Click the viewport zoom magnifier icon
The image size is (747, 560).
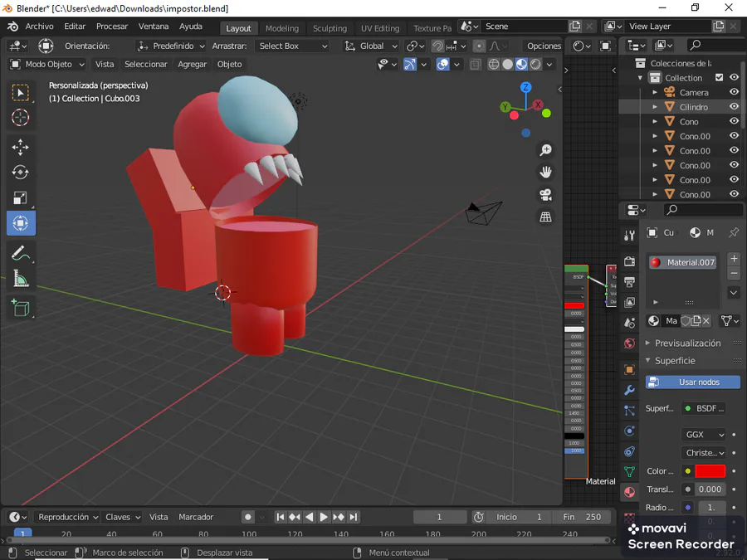546,150
